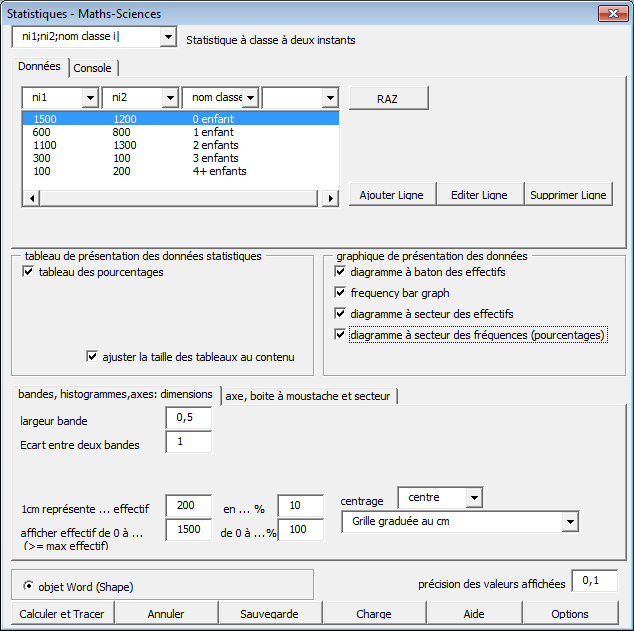Open axe, boite à moustache et secteur tab
The height and width of the screenshot is (631, 634).
[308, 396]
